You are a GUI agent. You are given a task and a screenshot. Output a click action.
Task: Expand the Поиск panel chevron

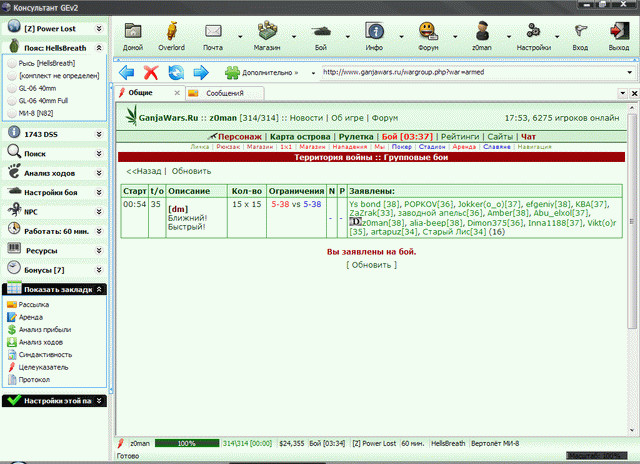click(99, 153)
